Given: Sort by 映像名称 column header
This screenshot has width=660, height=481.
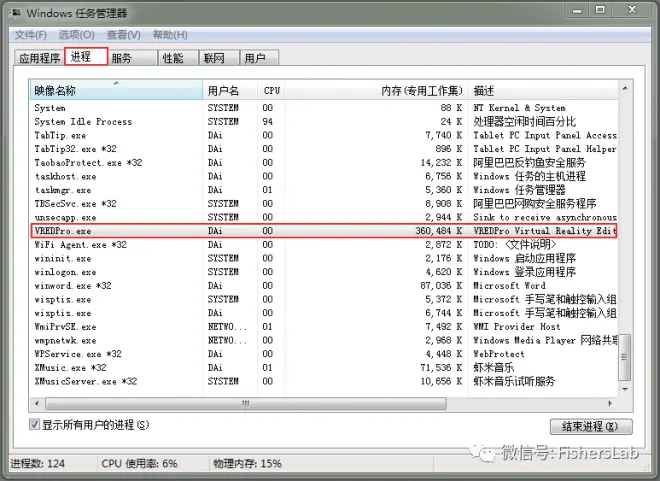Looking at the screenshot, I should click(x=116, y=90).
